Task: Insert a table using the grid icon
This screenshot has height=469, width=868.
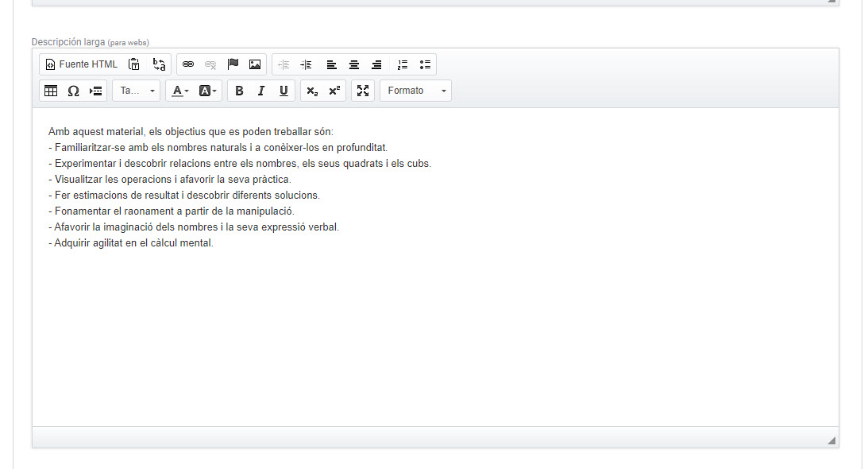Action: point(51,91)
